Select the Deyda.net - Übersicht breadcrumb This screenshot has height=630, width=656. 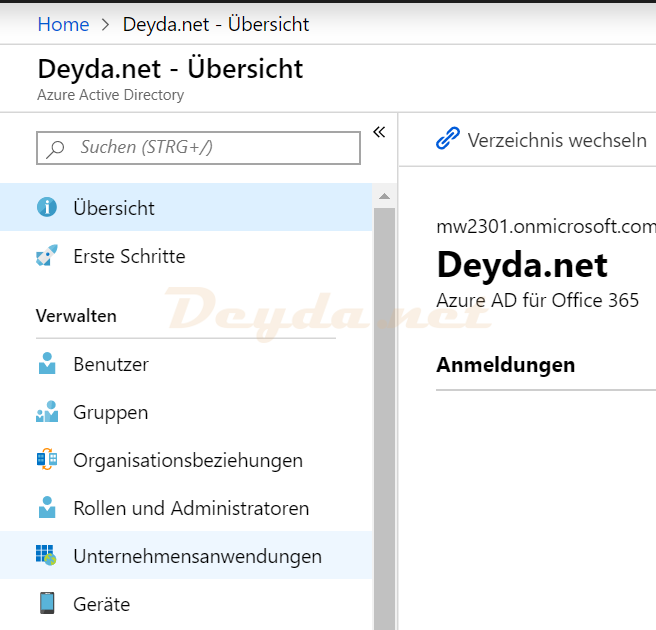[216, 24]
